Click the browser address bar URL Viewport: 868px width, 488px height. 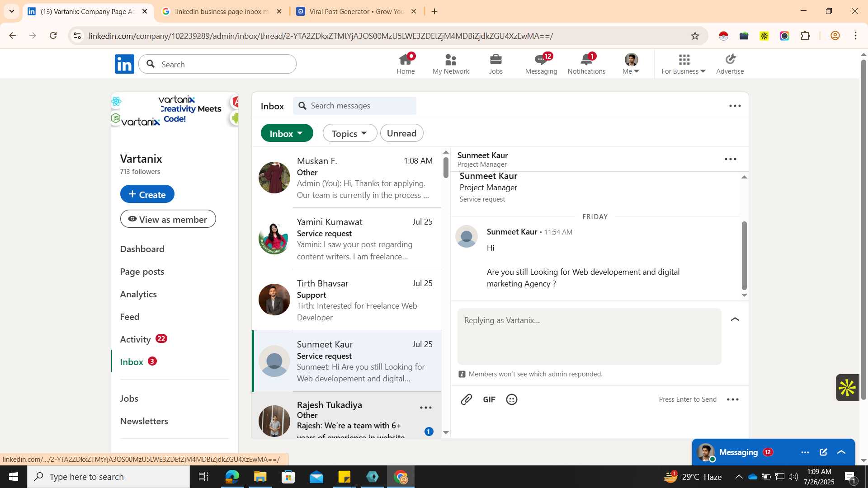click(x=321, y=36)
